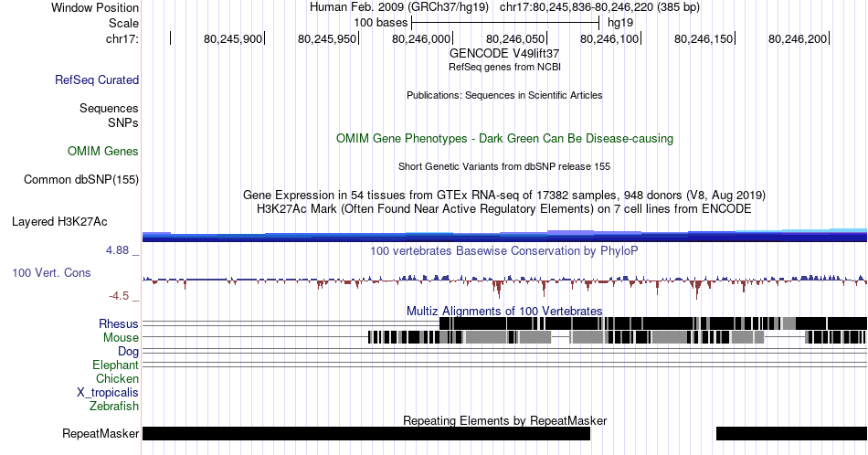Click the 80,246,200 ruler position
The width and height of the screenshot is (868, 455).
point(798,38)
